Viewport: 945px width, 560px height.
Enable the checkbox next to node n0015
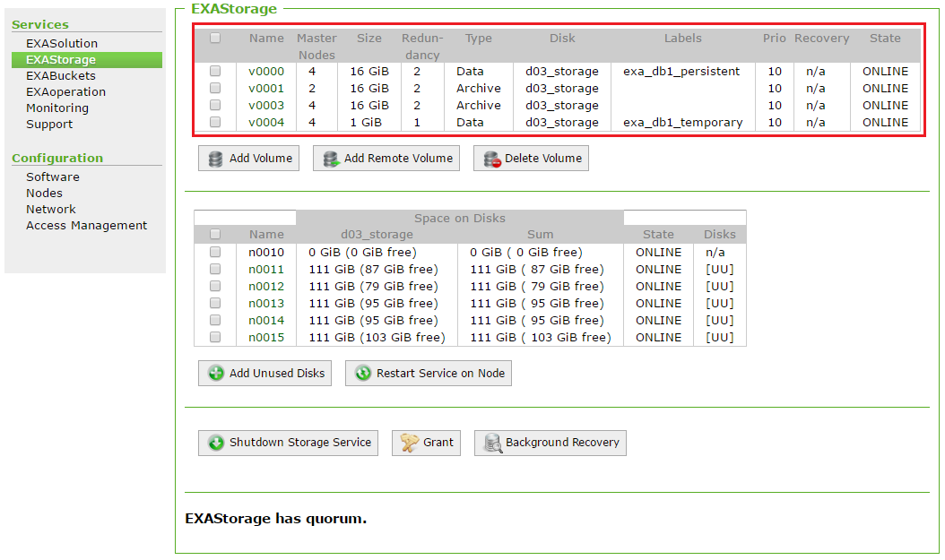(215, 337)
